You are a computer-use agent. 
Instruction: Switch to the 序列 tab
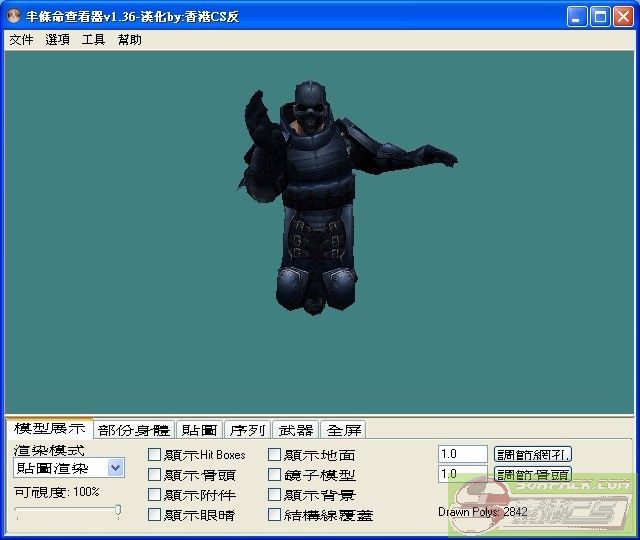247,430
